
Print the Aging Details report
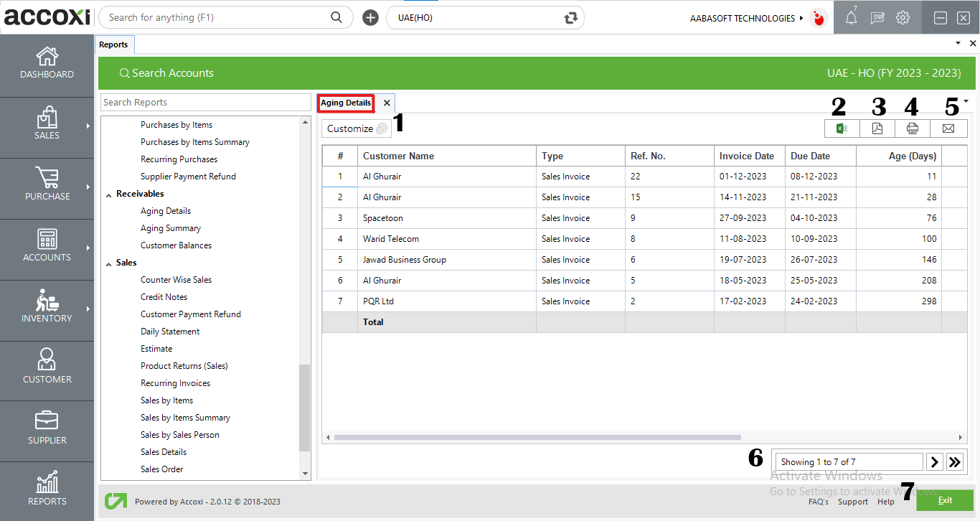[x=913, y=128]
